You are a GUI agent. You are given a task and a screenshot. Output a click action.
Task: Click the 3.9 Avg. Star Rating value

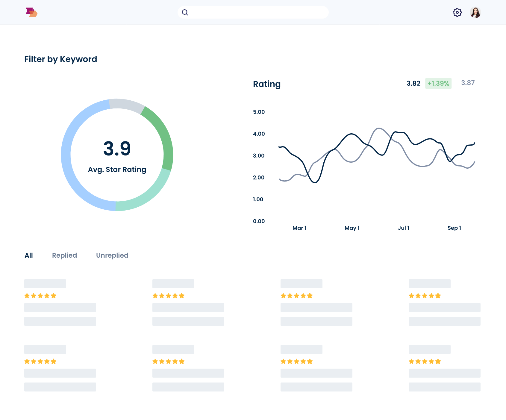pyautogui.click(x=117, y=148)
